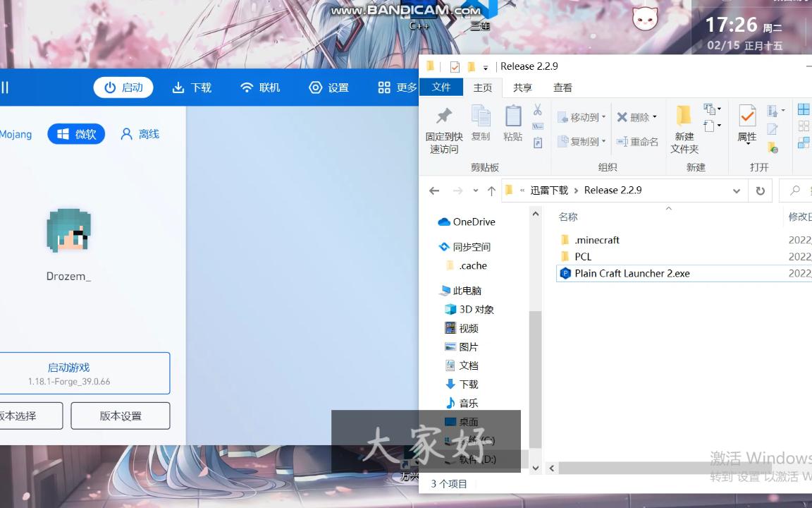Screen dimensions: 812x508
Task: Switch to the 共享 (Share) ribbon tab
Action: pyautogui.click(x=522, y=87)
